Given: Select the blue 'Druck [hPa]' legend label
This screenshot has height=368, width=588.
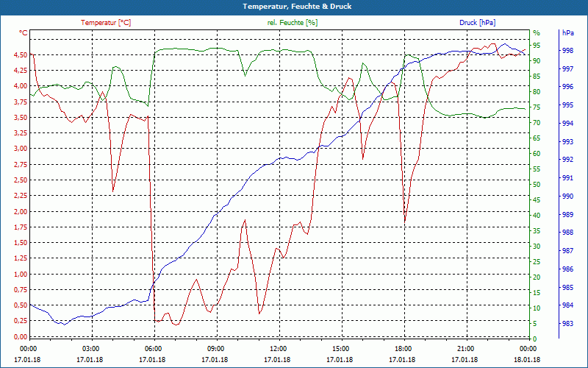Looking at the screenshot, I should [477, 23].
